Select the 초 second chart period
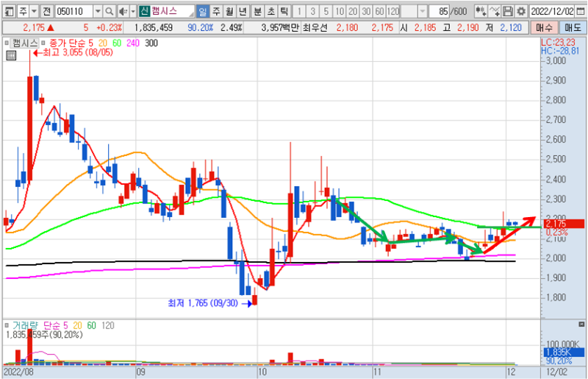Viewport: 588px width, 379px height. point(271,12)
